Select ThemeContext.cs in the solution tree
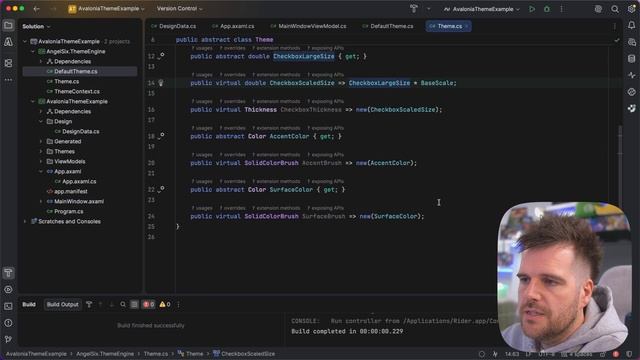The image size is (640, 360). [77, 91]
